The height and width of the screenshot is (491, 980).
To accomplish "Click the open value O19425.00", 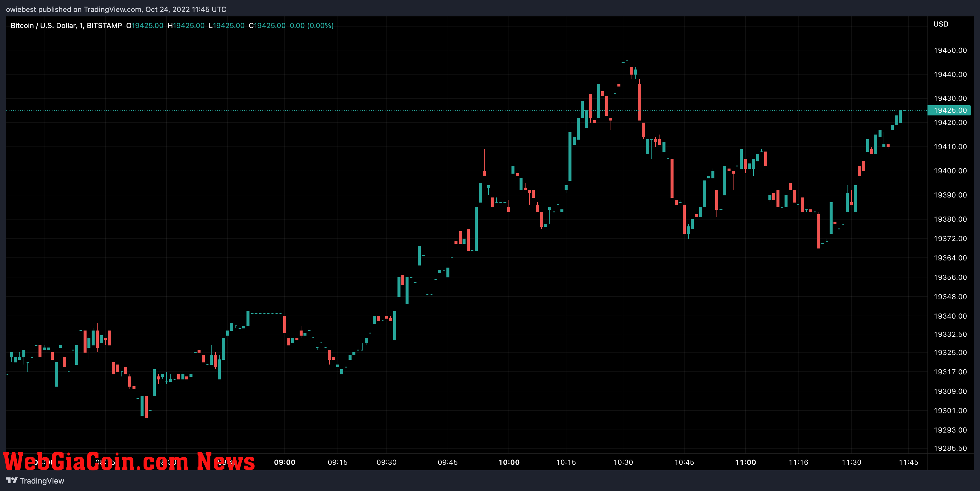I will [144, 25].
